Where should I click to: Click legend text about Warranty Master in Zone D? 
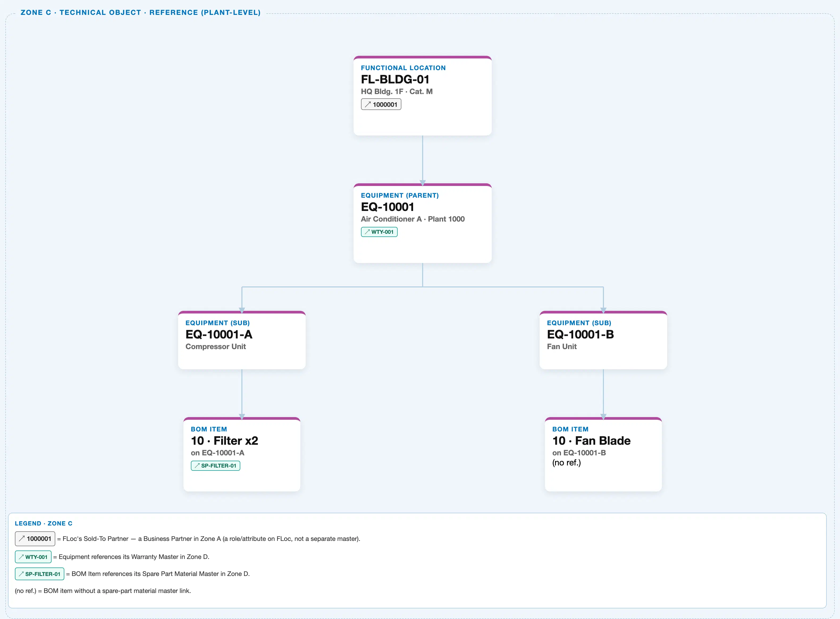[x=131, y=557]
